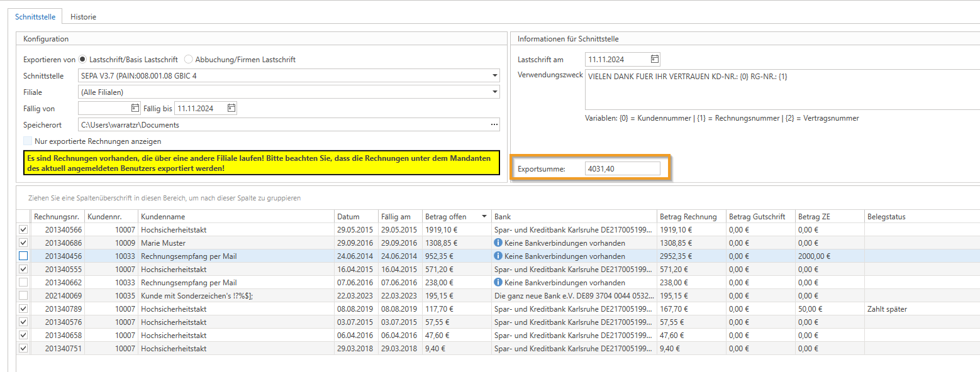Screen dimensions: 980x372
Task: Select Abbuchung/Firmen Lastschrift radio option
Action: pyautogui.click(x=189, y=60)
